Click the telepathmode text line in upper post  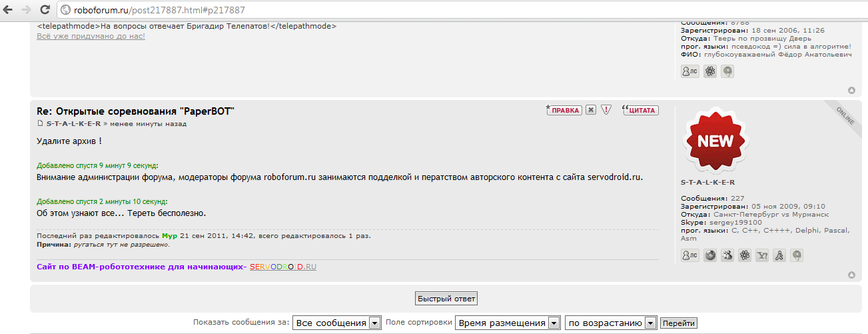(187, 26)
